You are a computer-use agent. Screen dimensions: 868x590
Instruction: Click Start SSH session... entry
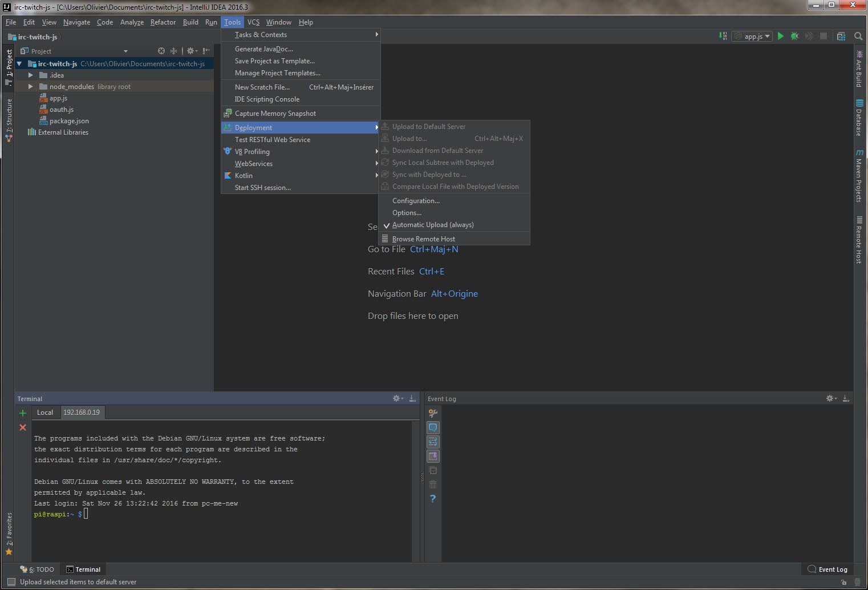[x=301, y=188]
